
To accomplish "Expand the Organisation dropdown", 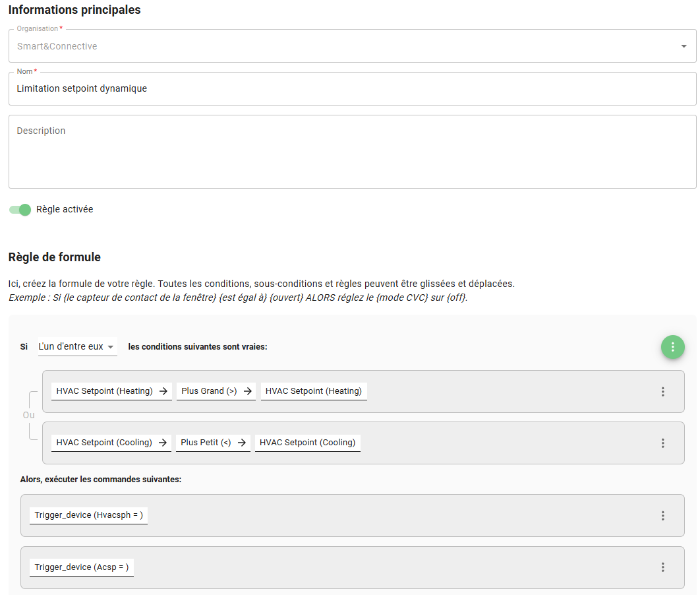I will 684,46.
